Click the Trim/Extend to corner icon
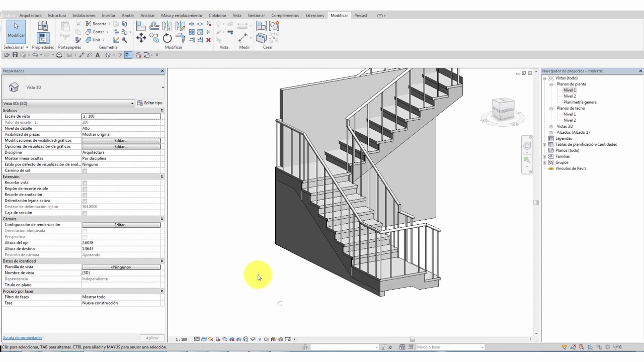Viewport: 644px width, 362px height. (x=180, y=38)
